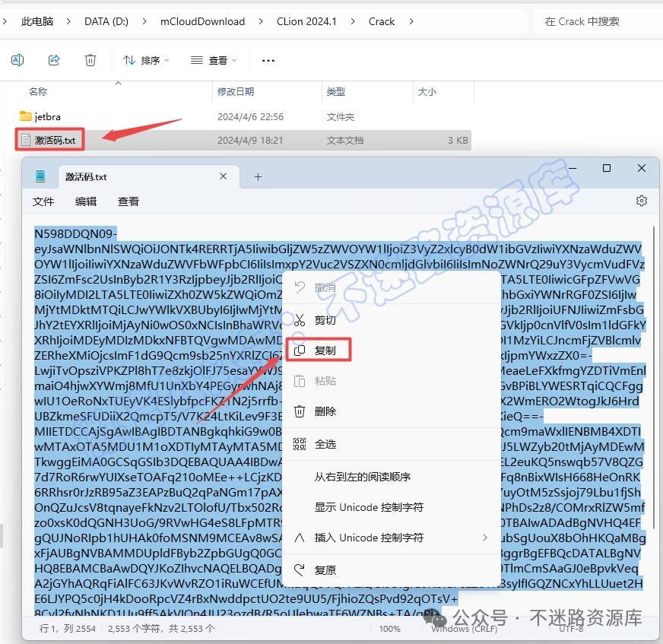663x644 pixels.
Task: Open the three-dot more options menu
Action: (x=268, y=61)
